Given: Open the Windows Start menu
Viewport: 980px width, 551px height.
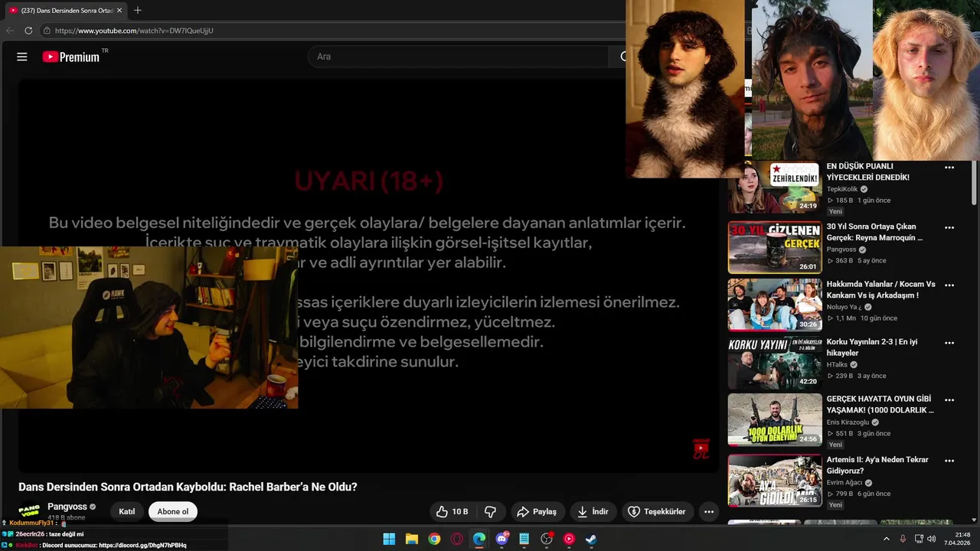Looking at the screenshot, I should (x=389, y=539).
